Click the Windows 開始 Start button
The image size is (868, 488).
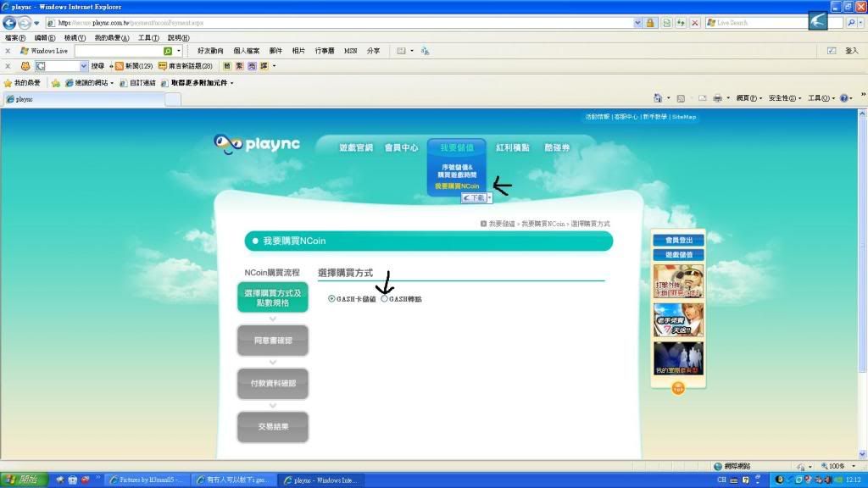pyautogui.click(x=24, y=480)
